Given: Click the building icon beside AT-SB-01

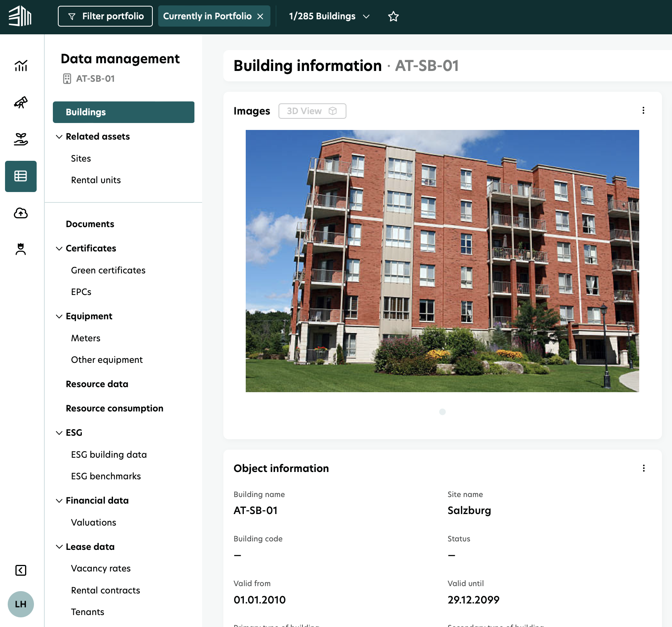Looking at the screenshot, I should (67, 79).
